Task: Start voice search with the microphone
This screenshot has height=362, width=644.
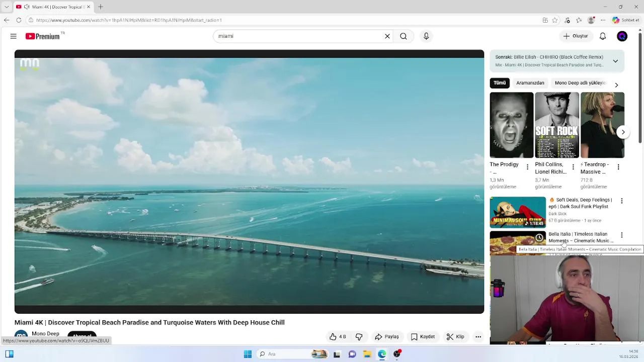Action: pos(426,36)
